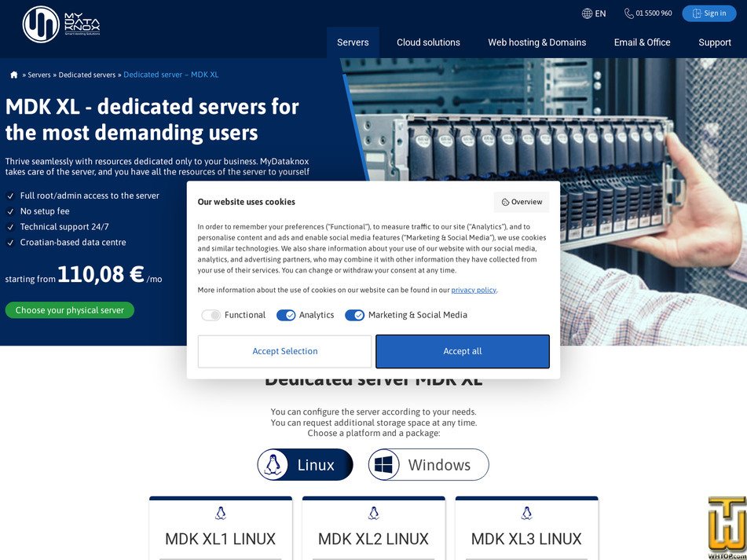Image resolution: width=747 pixels, height=560 pixels.
Task: Click Accept Selection button
Action: (x=285, y=351)
